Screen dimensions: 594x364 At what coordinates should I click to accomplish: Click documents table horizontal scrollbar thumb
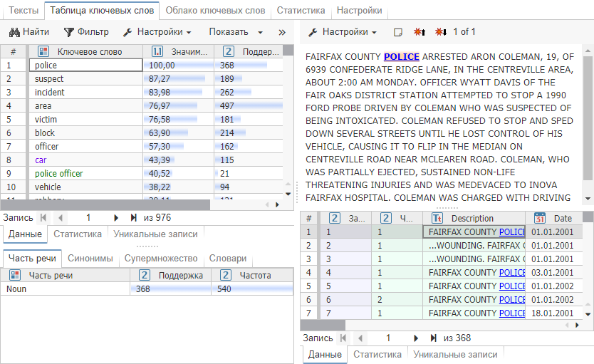click(x=323, y=325)
